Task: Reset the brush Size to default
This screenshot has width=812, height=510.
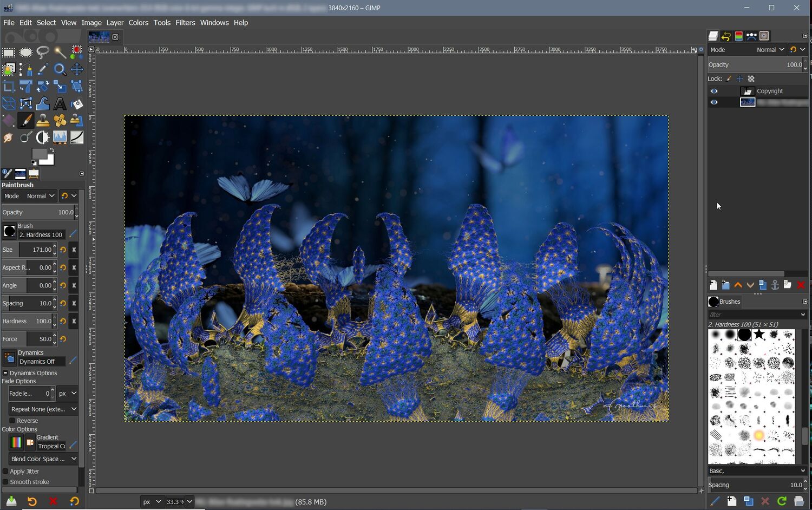Action: (63, 250)
